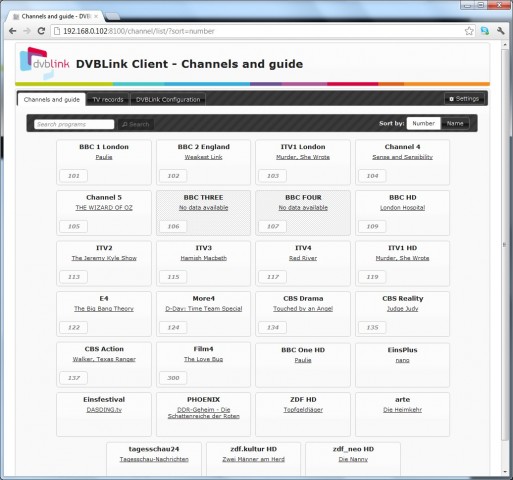The width and height of the screenshot is (513, 480).
Task: Open The Love Bug link
Action: point(203,359)
